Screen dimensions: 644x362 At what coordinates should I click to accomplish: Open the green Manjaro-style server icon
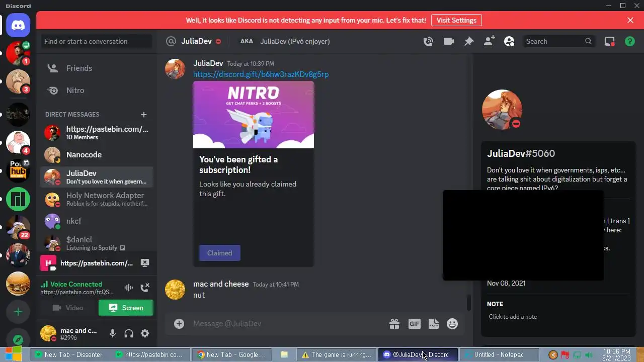(x=18, y=200)
